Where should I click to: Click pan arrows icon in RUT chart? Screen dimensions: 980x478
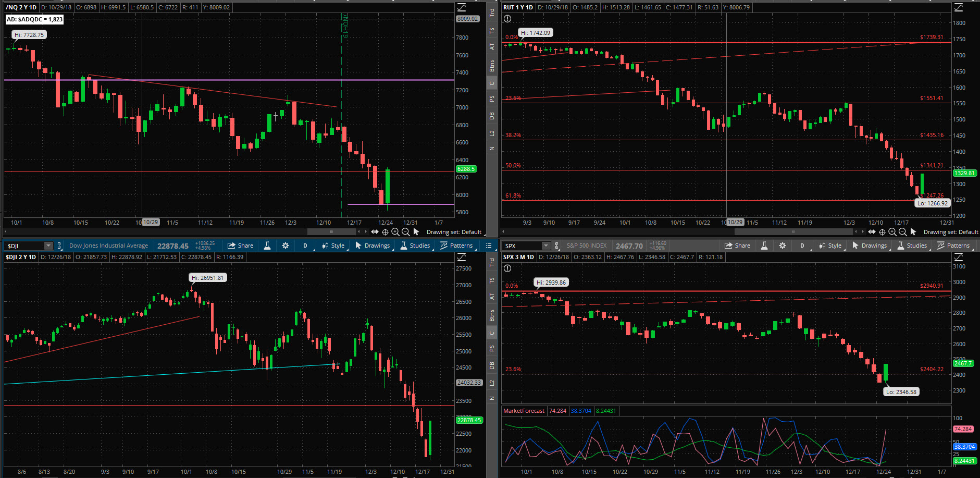point(872,232)
